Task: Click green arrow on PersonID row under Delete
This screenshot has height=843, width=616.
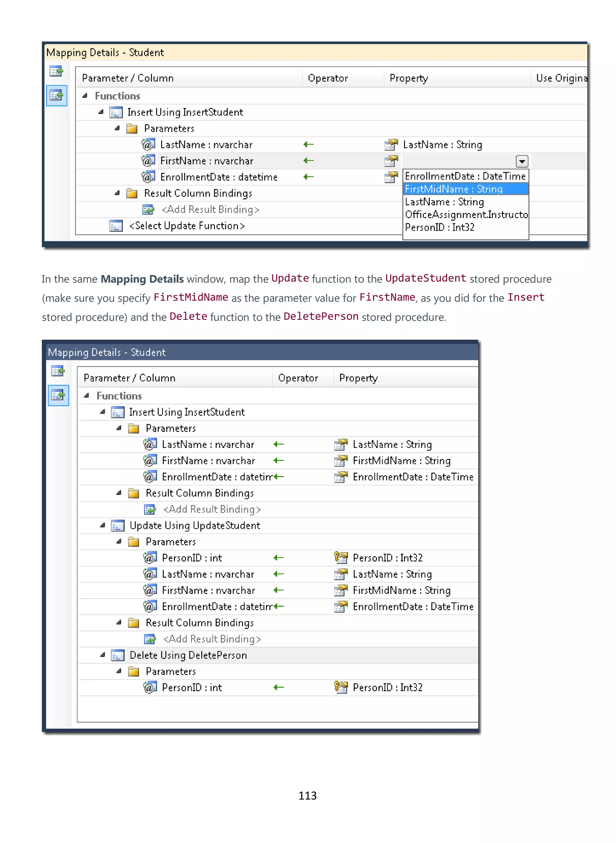Action: (x=279, y=687)
